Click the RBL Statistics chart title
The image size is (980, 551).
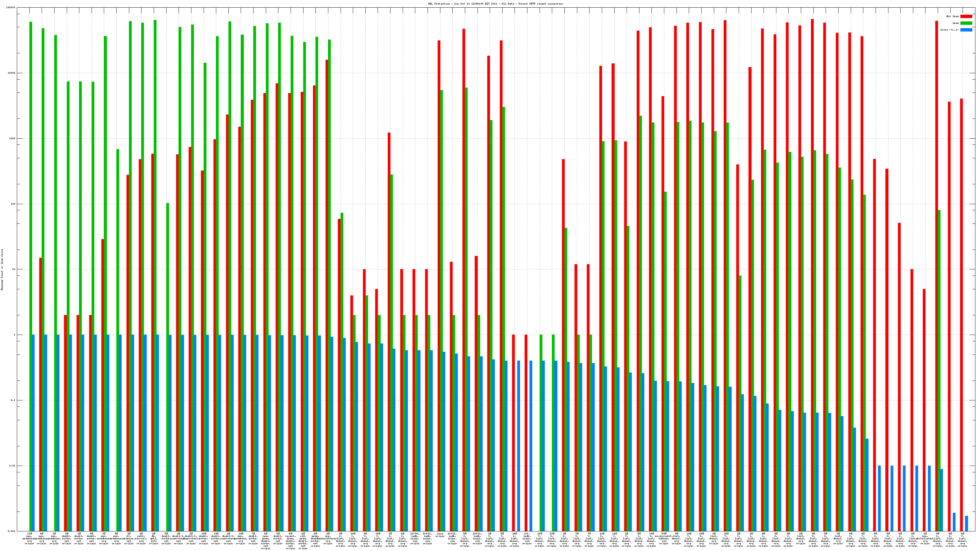tap(495, 4)
